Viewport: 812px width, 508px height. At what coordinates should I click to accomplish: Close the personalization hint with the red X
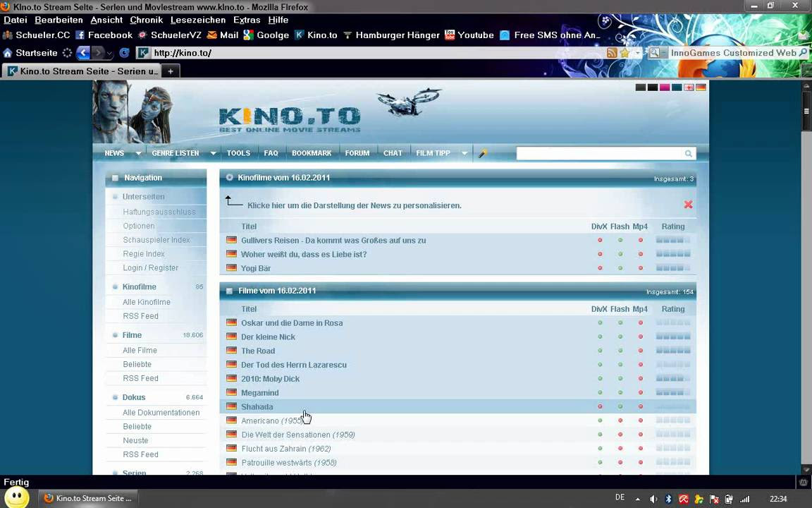[688, 204]
